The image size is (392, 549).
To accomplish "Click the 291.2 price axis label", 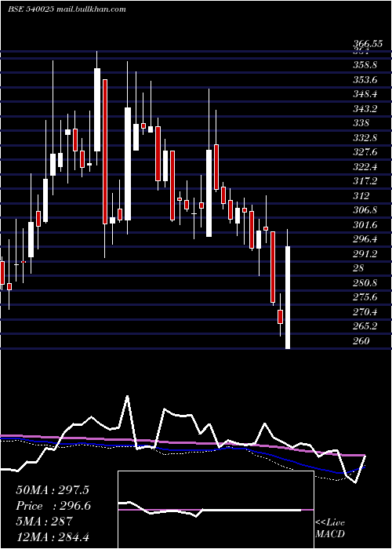I will [365, 254].
